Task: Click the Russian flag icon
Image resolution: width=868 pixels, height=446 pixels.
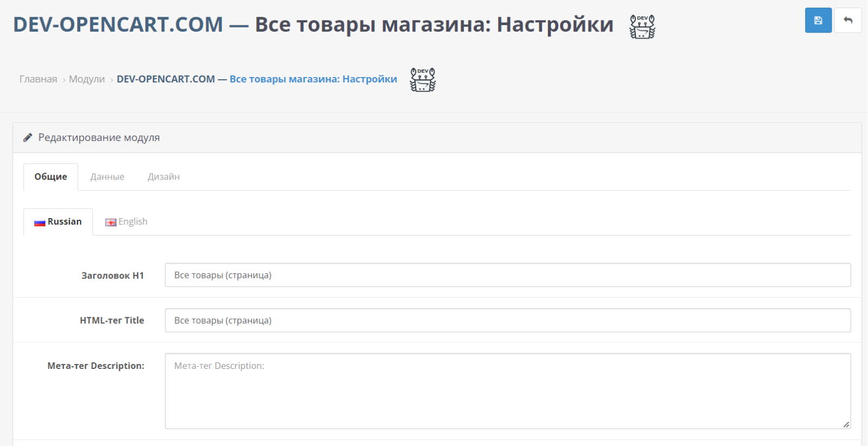Action: (x=40, y=222)
